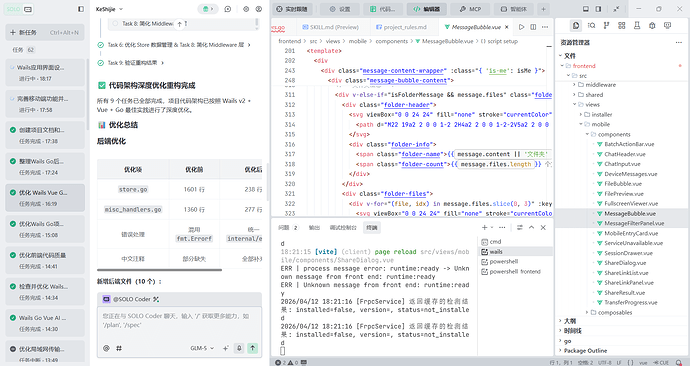Click errors and warnings count in status bar
Image resolution: width=690 pixels, height=366 pixels.
pyautogui.click(x=287, y=362)
